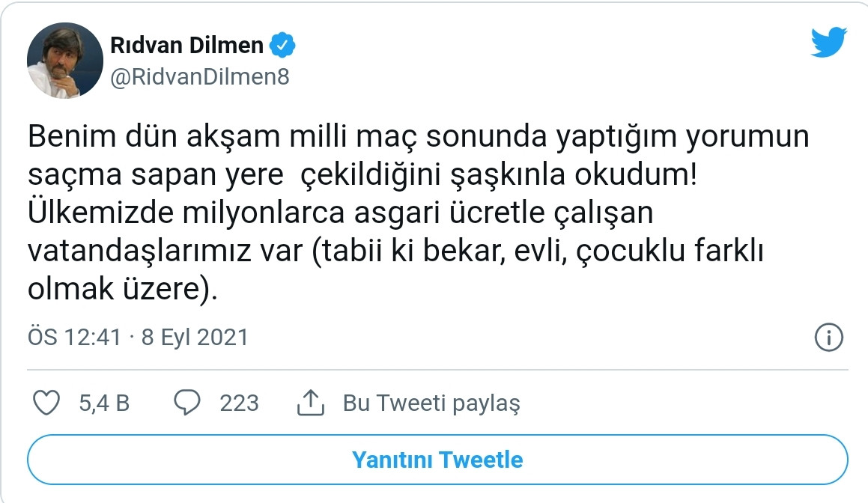Toggle the like heart to favorite the tweet
The image size is (868, 503).
pos(47,403)
